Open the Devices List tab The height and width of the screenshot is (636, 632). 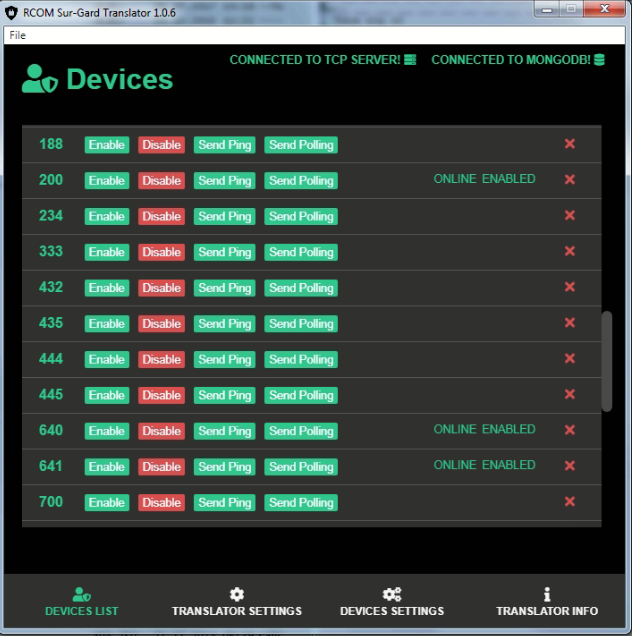click(x=82, y=602)
